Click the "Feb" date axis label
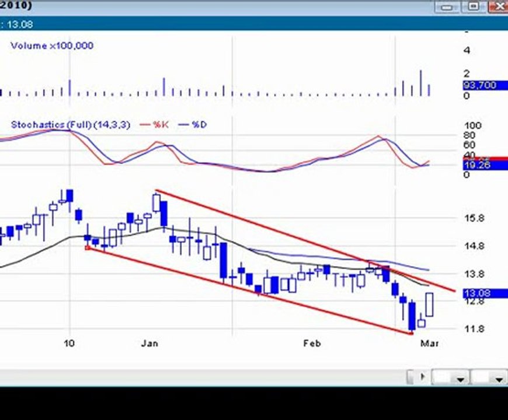This screenshot has height=420, width=508. pos(312,343)
